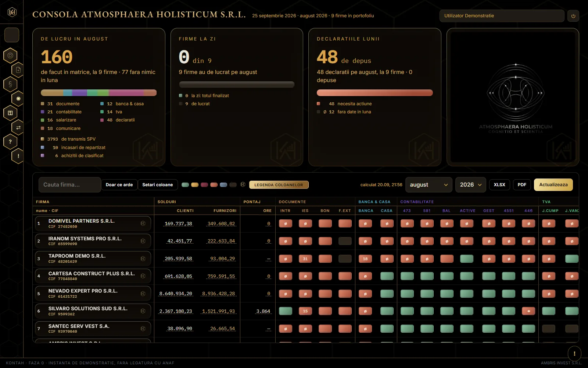Screen dimensions: 588x368
Task: Open the document-plus sidebar icon
Action: click(x=18, y=70)
